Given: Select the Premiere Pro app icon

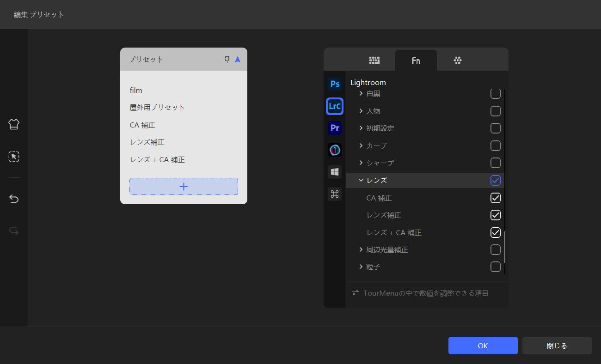Looking at the screenshot, I should (x=335, y=128).
